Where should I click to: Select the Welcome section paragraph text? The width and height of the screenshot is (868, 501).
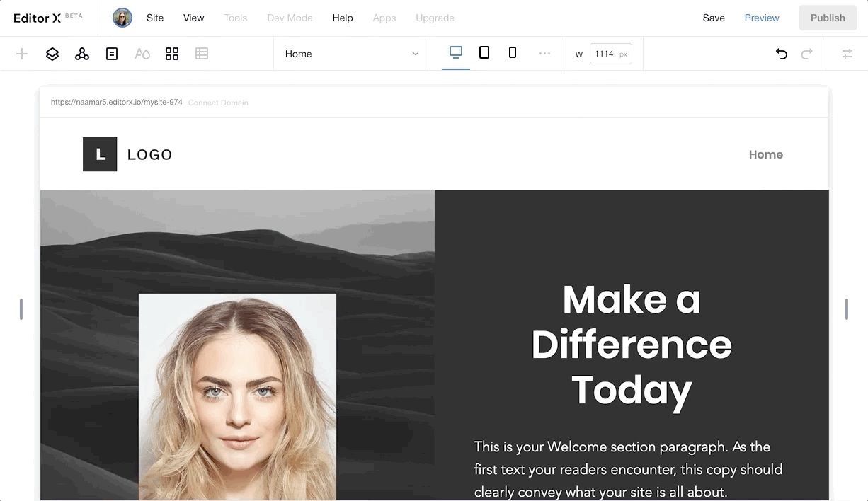[629, 469]
